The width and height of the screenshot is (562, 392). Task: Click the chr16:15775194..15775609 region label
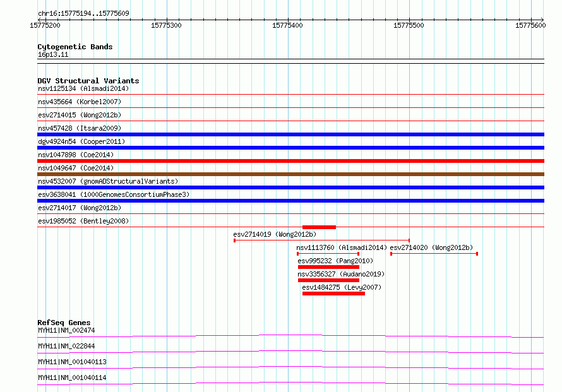coord(83,14)
